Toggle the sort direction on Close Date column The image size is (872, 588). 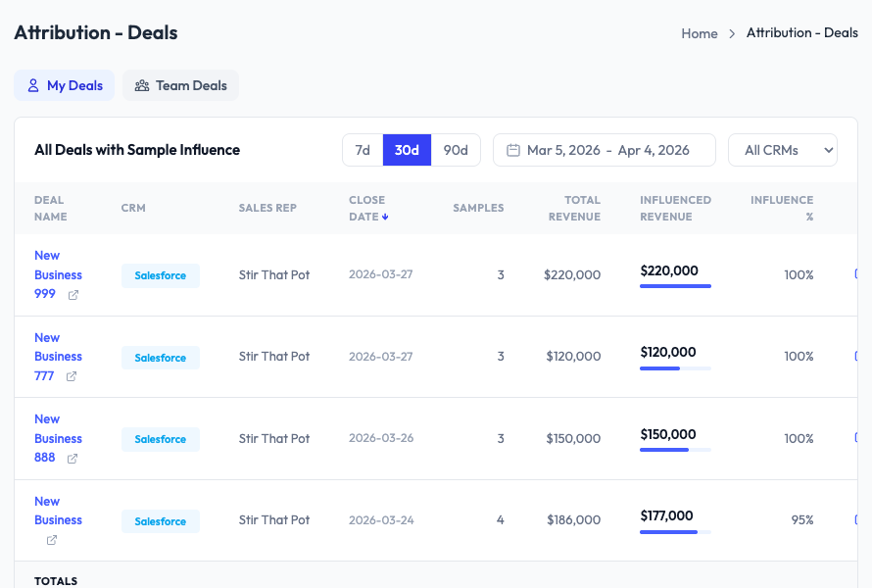[x=383, y=217]
